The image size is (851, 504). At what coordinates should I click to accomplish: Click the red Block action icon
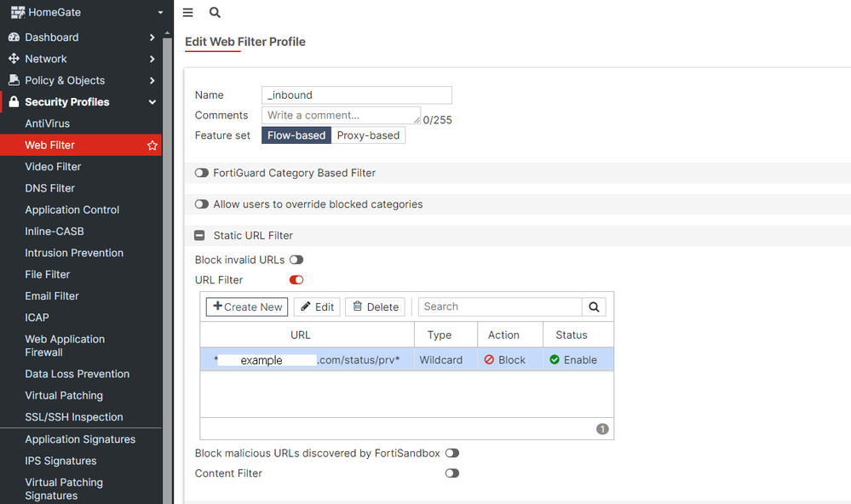(x=489, y=359)
